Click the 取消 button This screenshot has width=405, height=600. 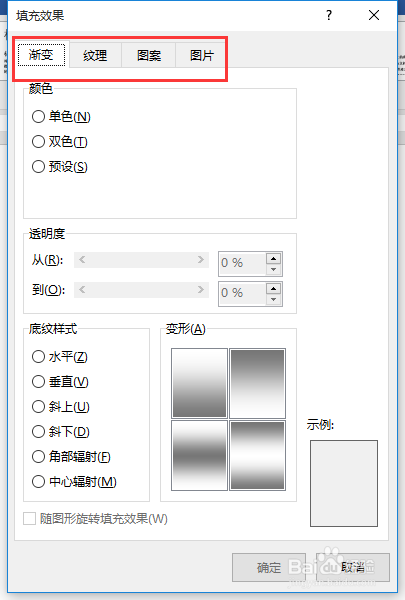click(x=353, y=567)
